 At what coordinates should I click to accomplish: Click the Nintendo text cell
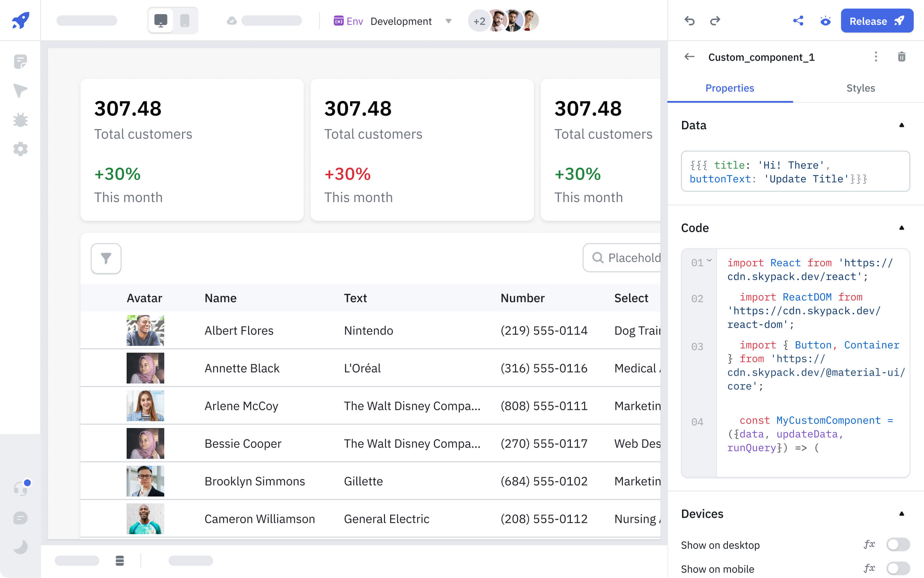click(x=368, y=330)
